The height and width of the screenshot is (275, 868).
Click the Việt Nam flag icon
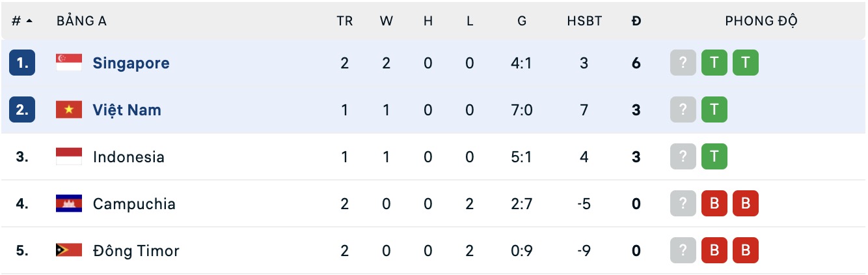click(69, 109)
